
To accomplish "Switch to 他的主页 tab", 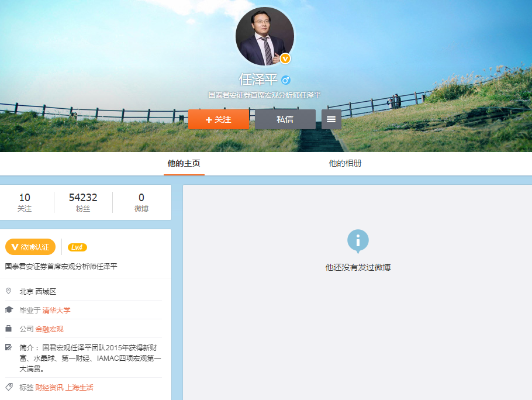I will click(x=184, y=164).
